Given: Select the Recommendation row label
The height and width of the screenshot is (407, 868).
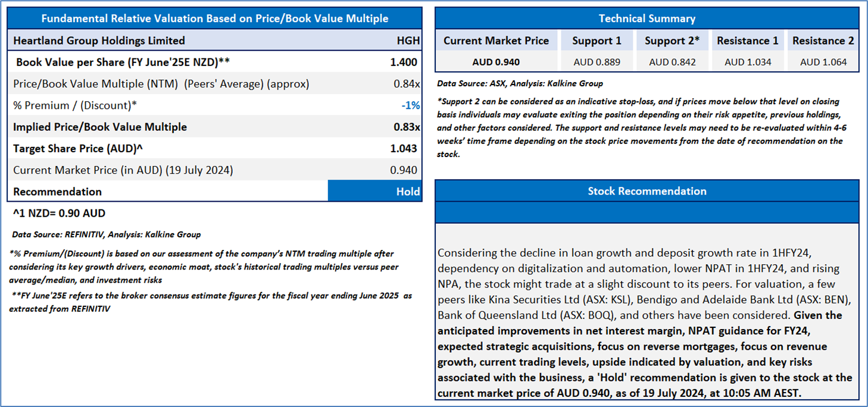Looking at the screenshot, I should click(57, 192).
